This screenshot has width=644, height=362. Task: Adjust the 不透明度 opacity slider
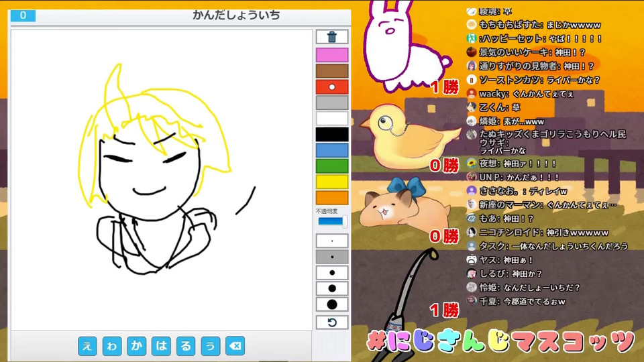click(332, 222)
